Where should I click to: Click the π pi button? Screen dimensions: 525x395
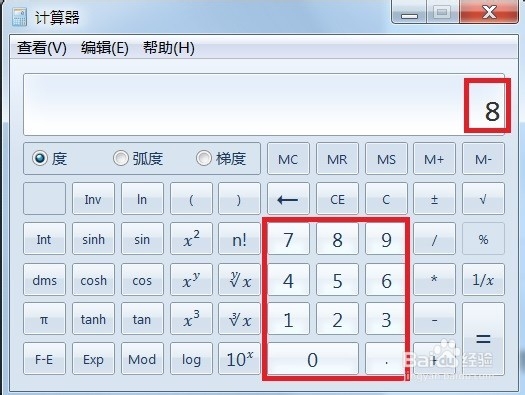[x=44, y=319]
